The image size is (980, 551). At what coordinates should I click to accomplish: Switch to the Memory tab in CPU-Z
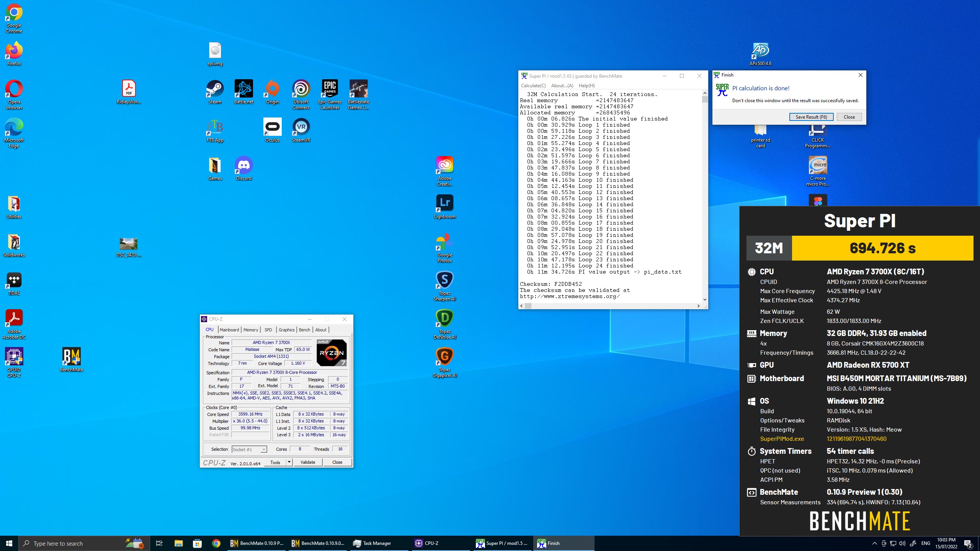(x=251, y=330)
